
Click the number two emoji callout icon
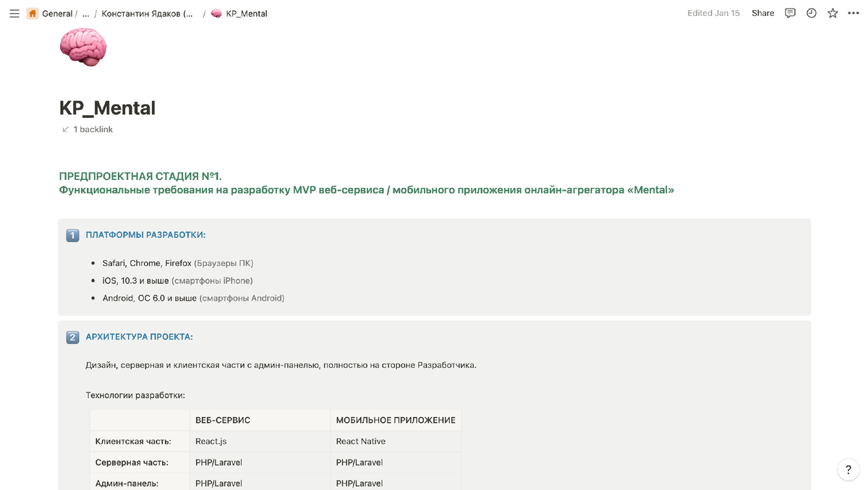pos(72,337)
